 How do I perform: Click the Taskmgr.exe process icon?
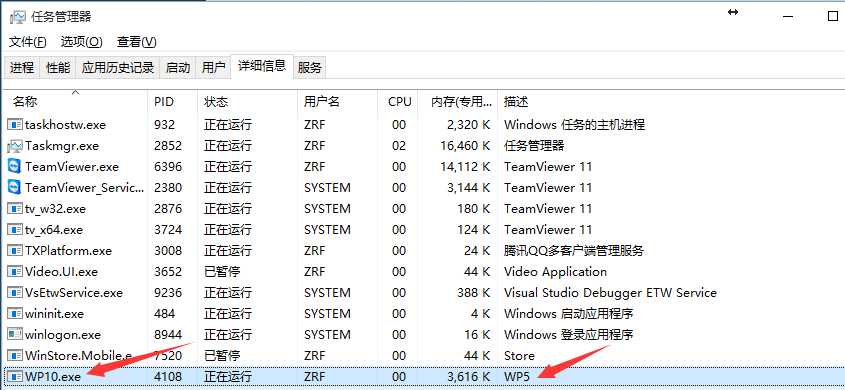(15, 146)
